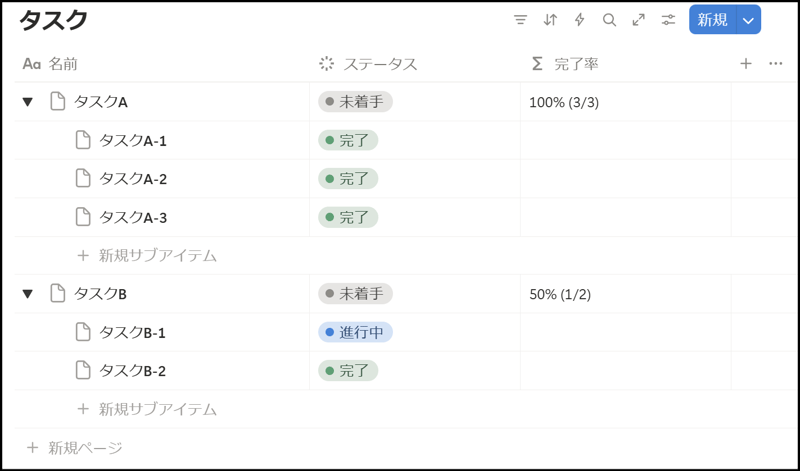Open database in full-screen expand icon
Viewport: 800px width, 471px height.
pyautogui.click(x=638, y=20)
